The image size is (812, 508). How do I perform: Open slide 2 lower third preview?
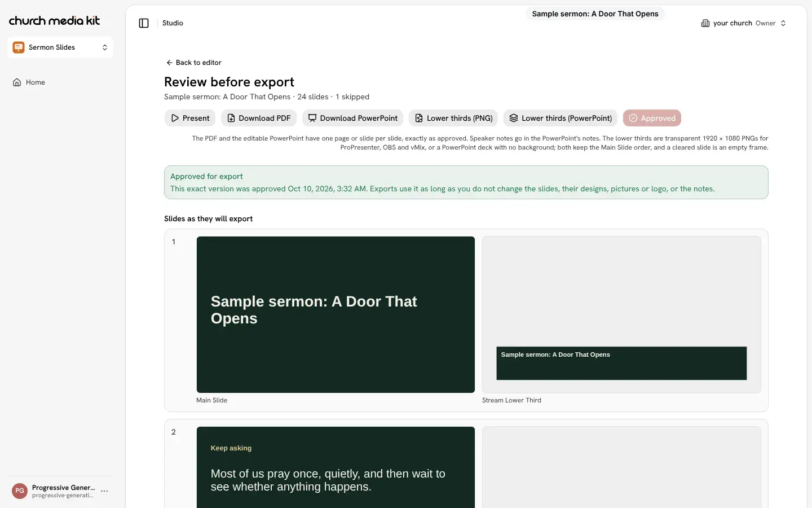click(621, 467)
